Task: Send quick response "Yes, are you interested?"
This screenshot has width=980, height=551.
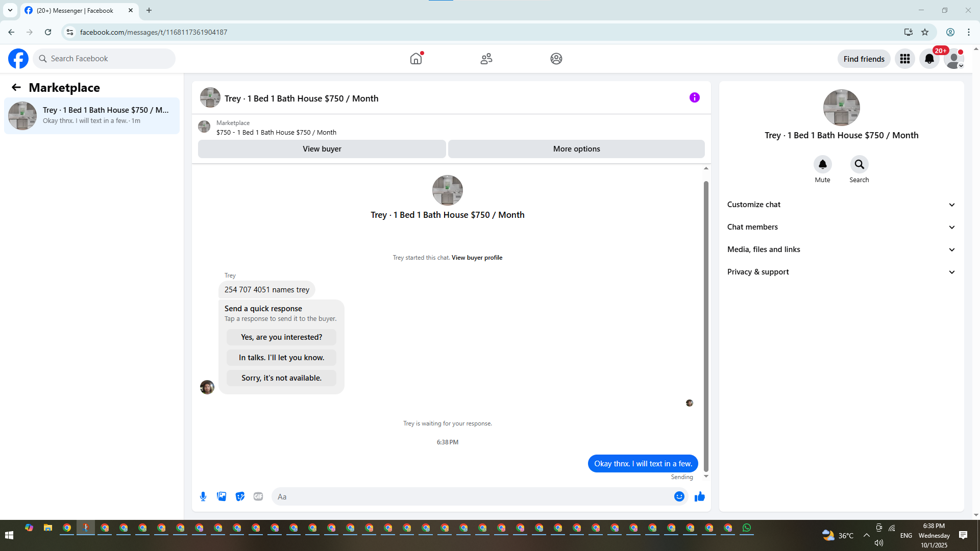Action: [x=282, y=337]
